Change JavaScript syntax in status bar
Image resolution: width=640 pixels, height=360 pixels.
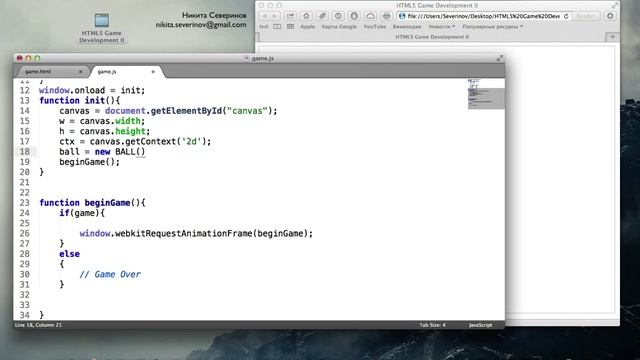480,325
